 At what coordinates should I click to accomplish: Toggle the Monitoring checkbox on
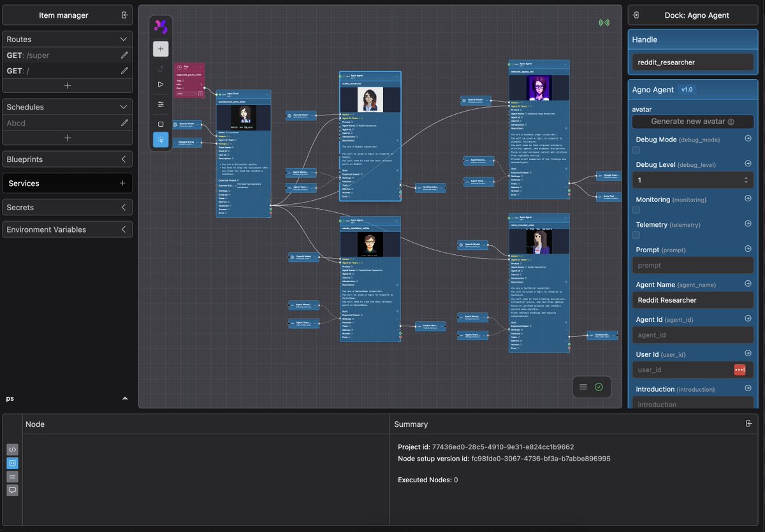[636, 208]
